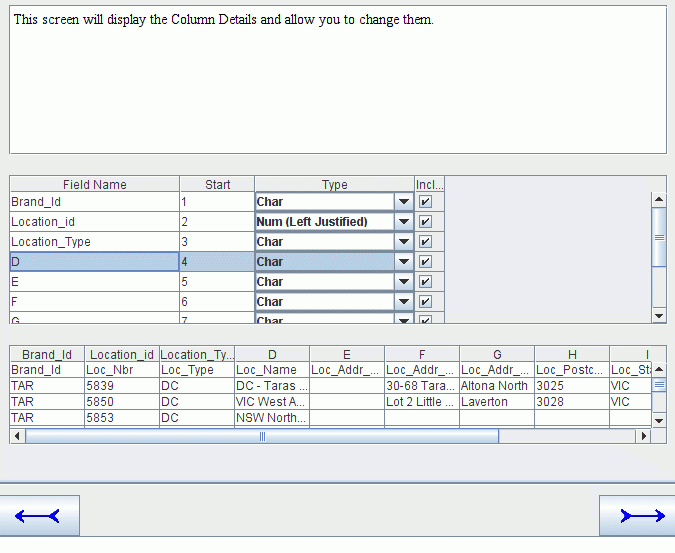Screen dimensions: 675x553
Task: Open the Type dropdown for Location_id
Action: [x=404, y=222]
